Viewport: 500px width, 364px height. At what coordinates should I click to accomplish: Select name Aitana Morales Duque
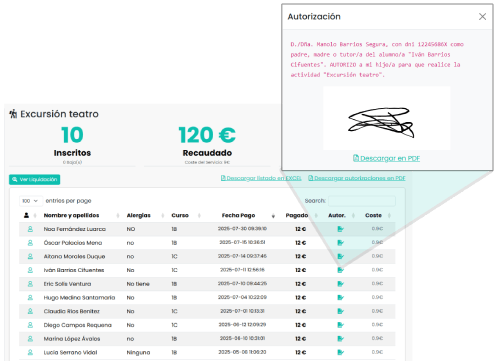click(x=74, y=256)
